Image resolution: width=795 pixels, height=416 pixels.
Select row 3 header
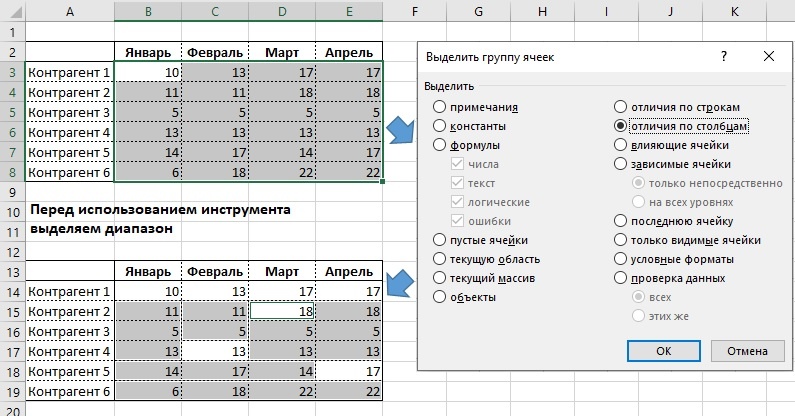click(13, 73)
